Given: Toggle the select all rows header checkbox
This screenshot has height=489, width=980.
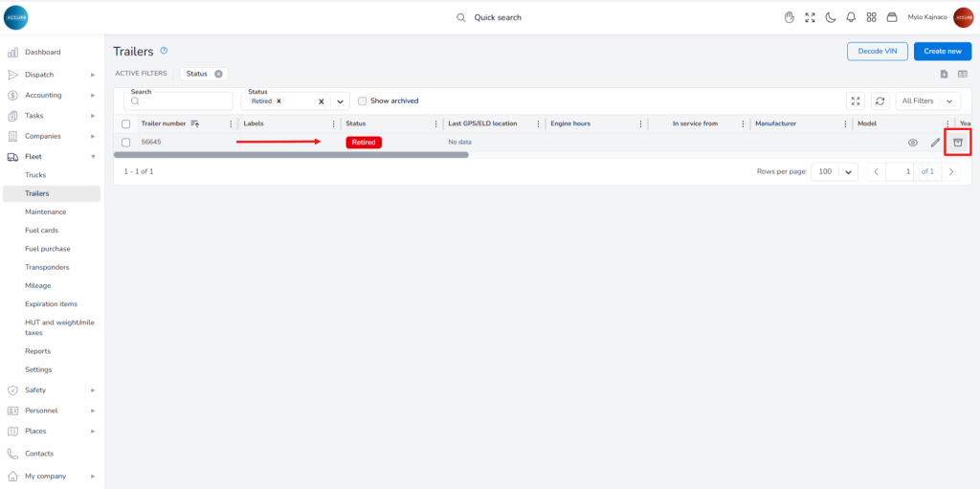Looking at the screenshot, I should [x=125, y=123].
